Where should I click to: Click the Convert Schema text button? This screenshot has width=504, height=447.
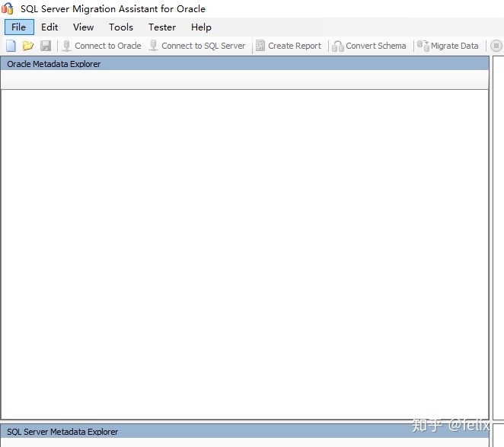pos(376,46)
